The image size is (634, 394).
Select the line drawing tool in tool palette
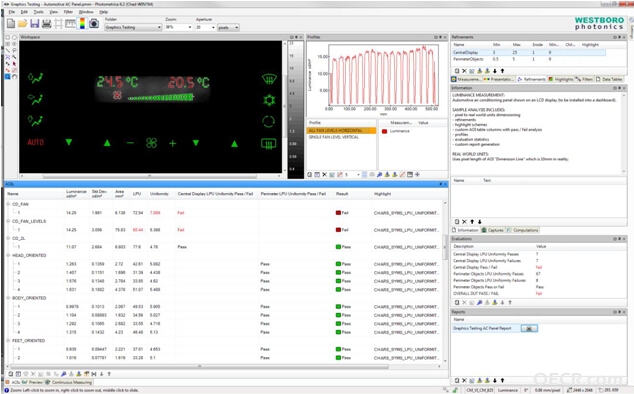pyautogui.click(x=8, y=51)
